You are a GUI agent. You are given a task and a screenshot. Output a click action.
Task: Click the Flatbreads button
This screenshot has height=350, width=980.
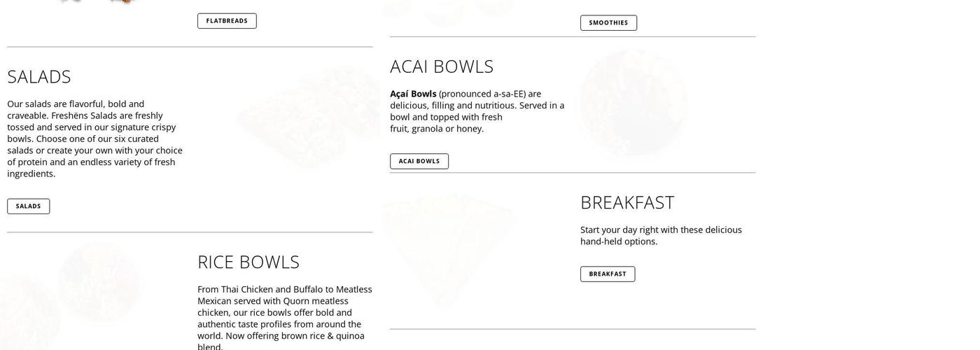227,21
